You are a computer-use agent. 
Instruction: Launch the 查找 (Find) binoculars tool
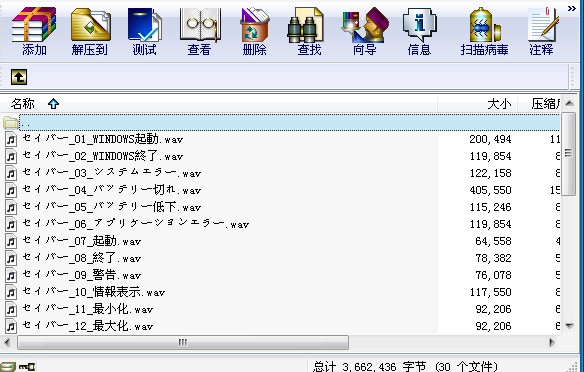pyautogui.click(x=309, y=32)
